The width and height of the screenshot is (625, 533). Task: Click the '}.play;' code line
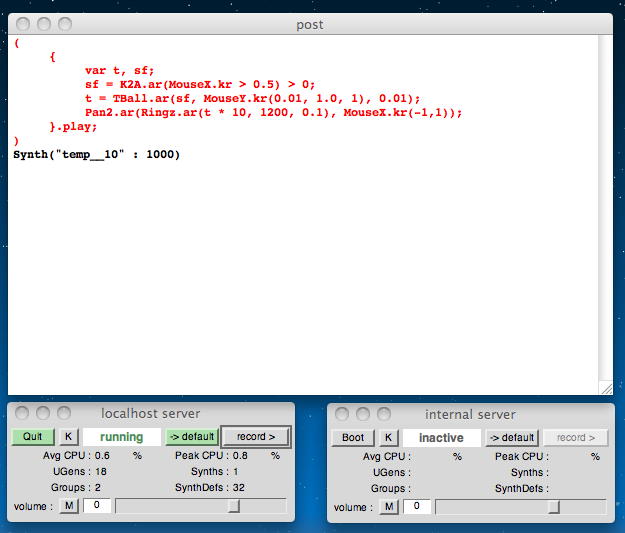coord(73,127)
